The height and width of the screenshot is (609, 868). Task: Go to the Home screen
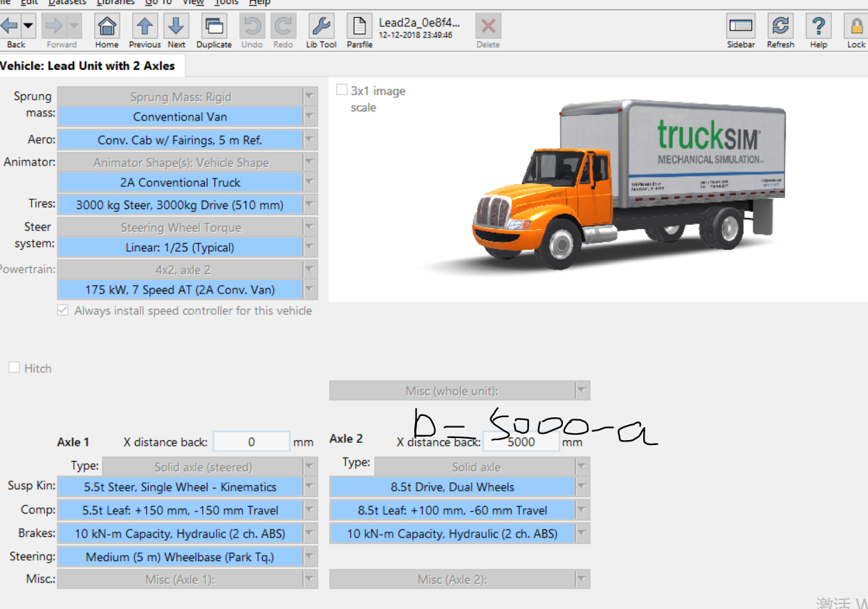coord(107,29)
